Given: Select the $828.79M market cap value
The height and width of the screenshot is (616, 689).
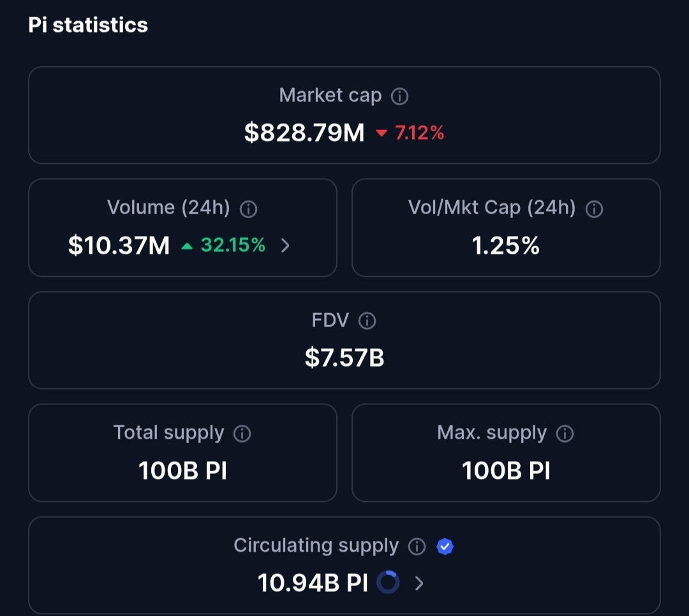Looking at the screenshot, I should tap(304, 132).
